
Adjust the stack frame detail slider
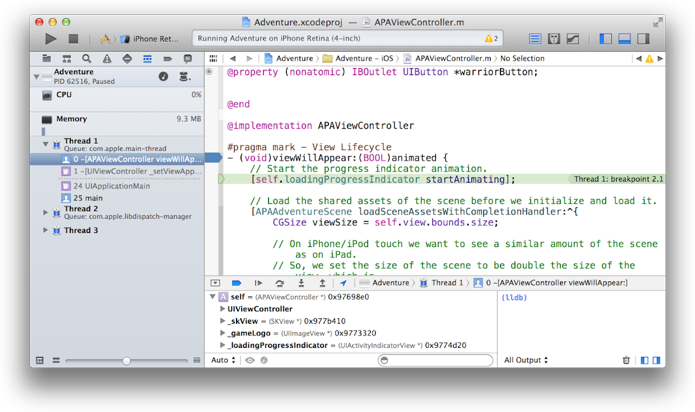pos(126,361)
